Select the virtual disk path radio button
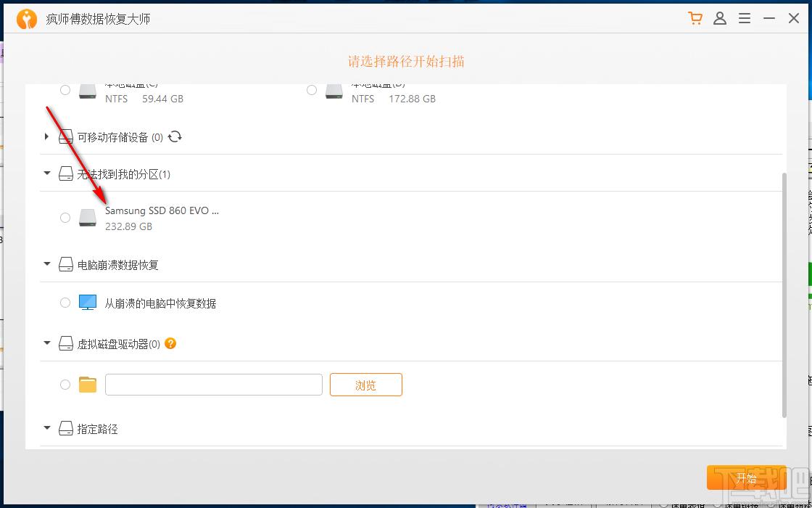This screenshot has width=812, height=508. click(65, 385)
